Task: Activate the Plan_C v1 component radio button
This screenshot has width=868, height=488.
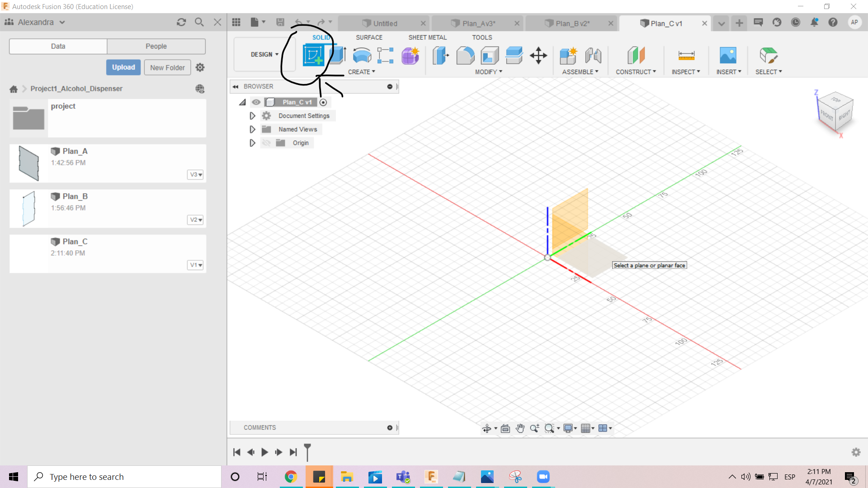Action: (323, 102)
